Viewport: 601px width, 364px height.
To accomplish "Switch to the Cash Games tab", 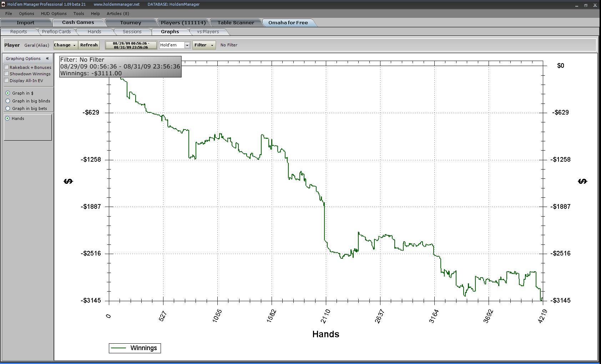I will click(x=78, y=22).
